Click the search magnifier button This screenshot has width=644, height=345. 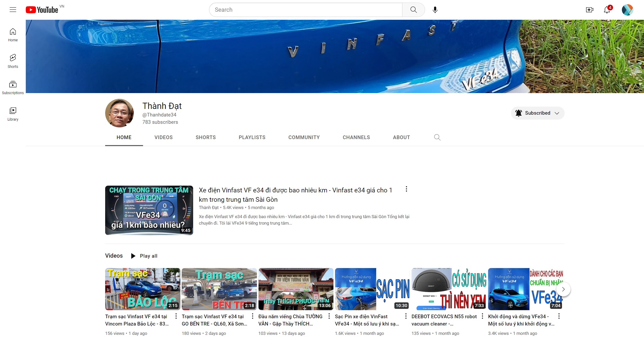413,10
